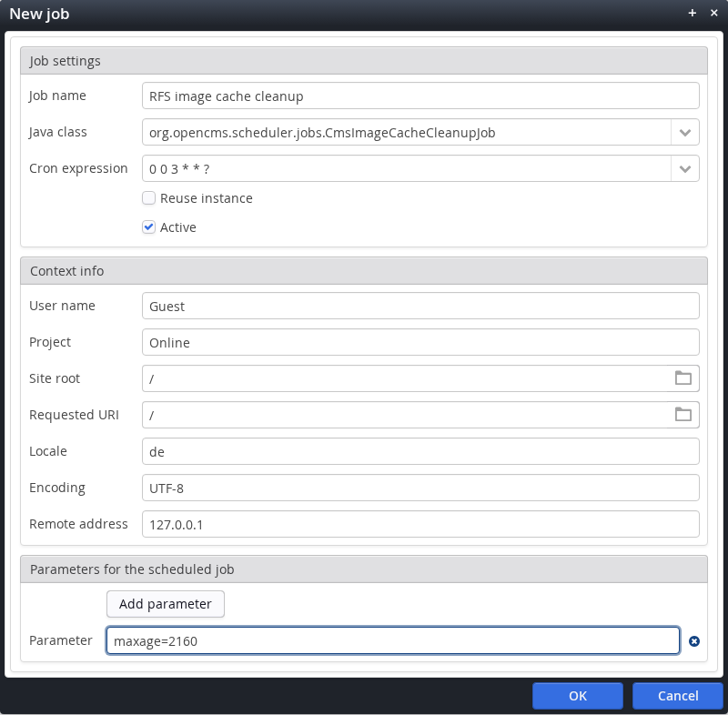Focus the Site root input
The width and height of the screenshot is (728, 715).
pyautogui.click(x=405, y=378)
